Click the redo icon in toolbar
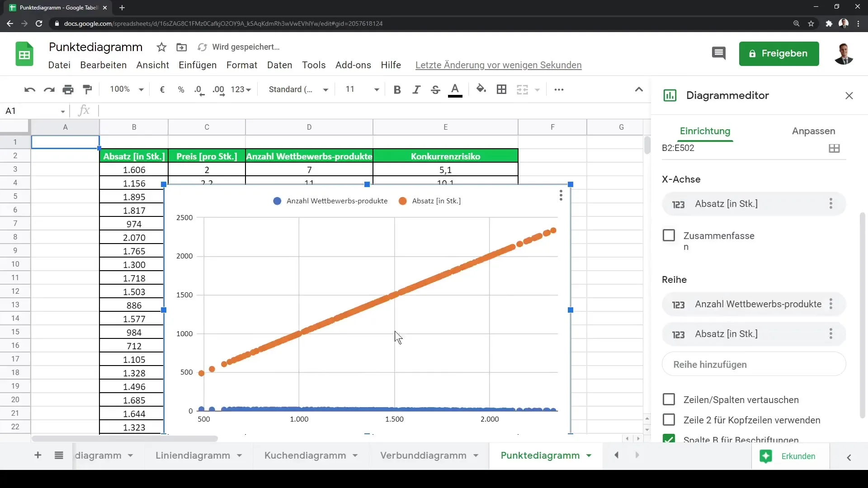 tap(49, 89)
